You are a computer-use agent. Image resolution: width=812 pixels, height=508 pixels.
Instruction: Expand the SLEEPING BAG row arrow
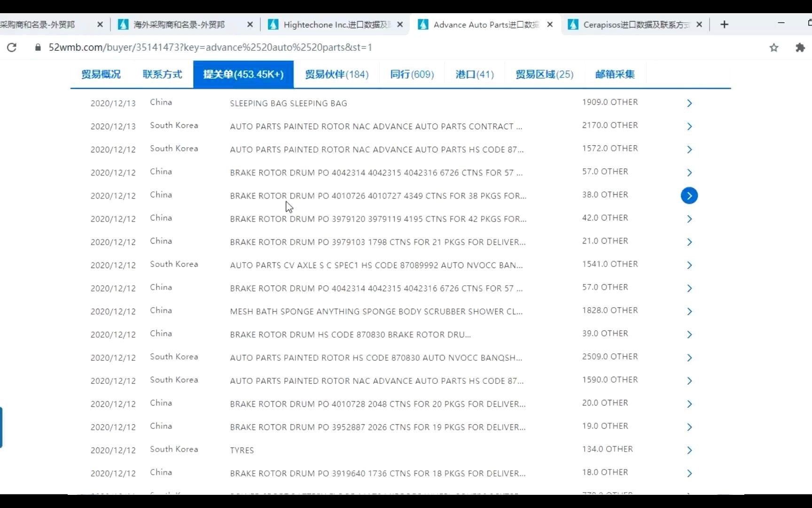coord(689,103)
